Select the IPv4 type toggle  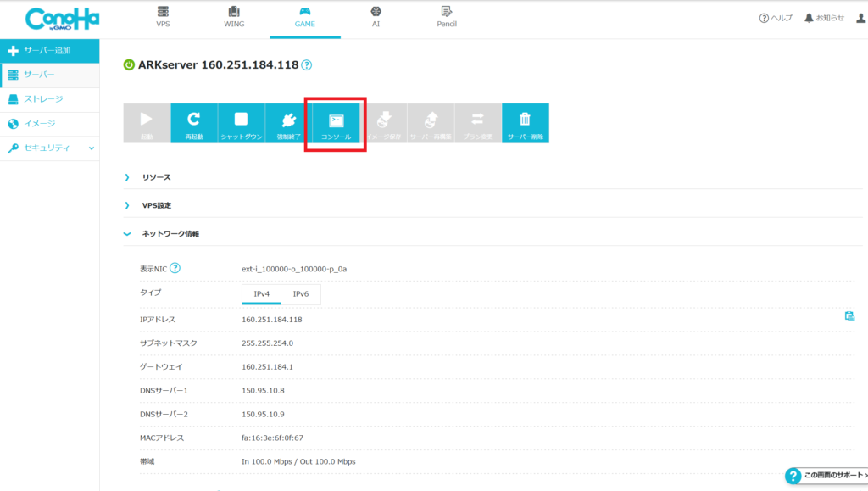pos(261,294)
